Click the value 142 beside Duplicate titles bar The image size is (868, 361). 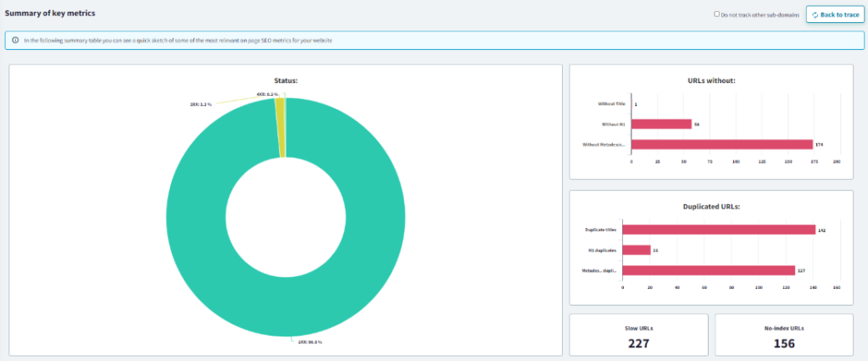tap(822, 230)
